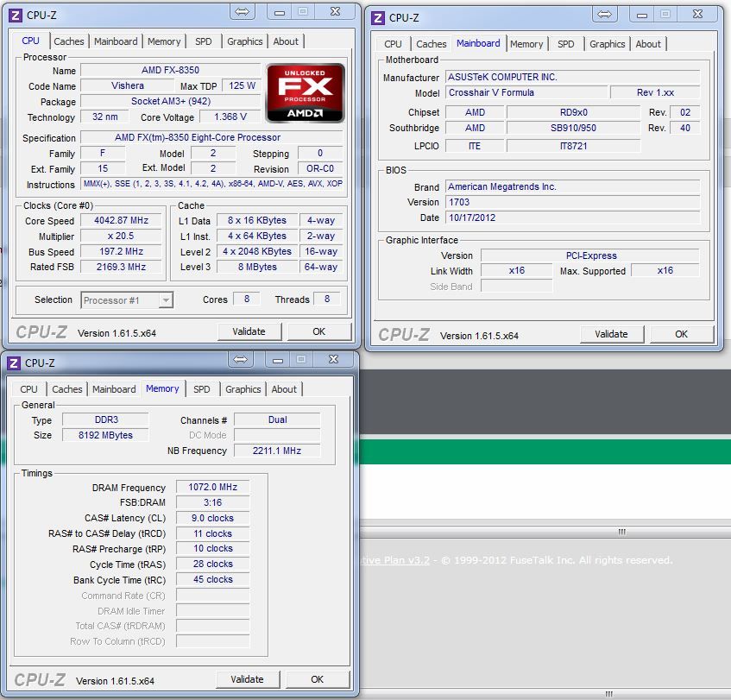The width and height of the screenshot is (731, 700).
Task: Click the CPU-Z app icon in the CPU window title bar
Action: pyautogui.click(x=16, y=16)
